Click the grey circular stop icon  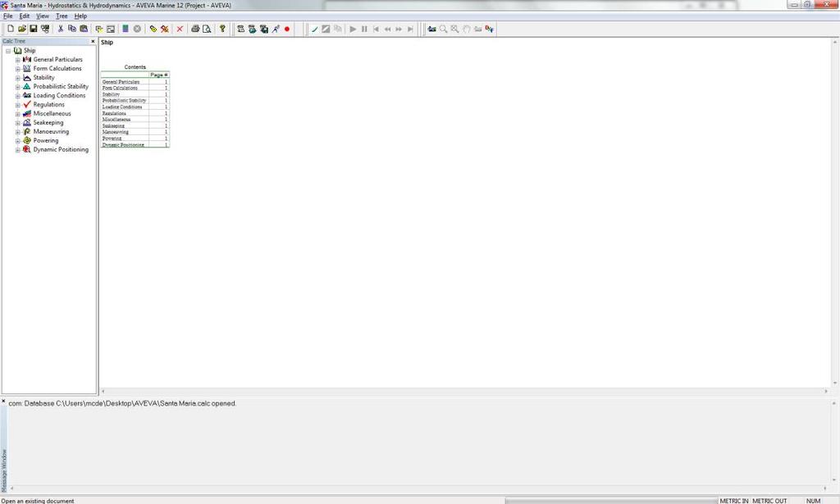pos(137,29)
